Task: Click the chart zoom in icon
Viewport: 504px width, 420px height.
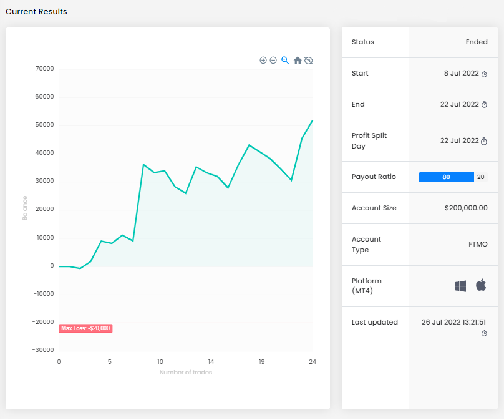Action: tap(263, 60)
